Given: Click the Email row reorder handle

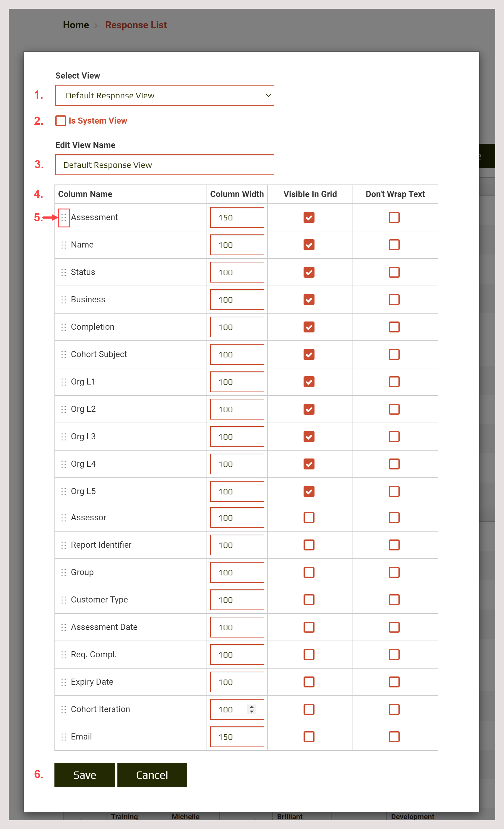Looking at the screenshot, I should [64, 736].
